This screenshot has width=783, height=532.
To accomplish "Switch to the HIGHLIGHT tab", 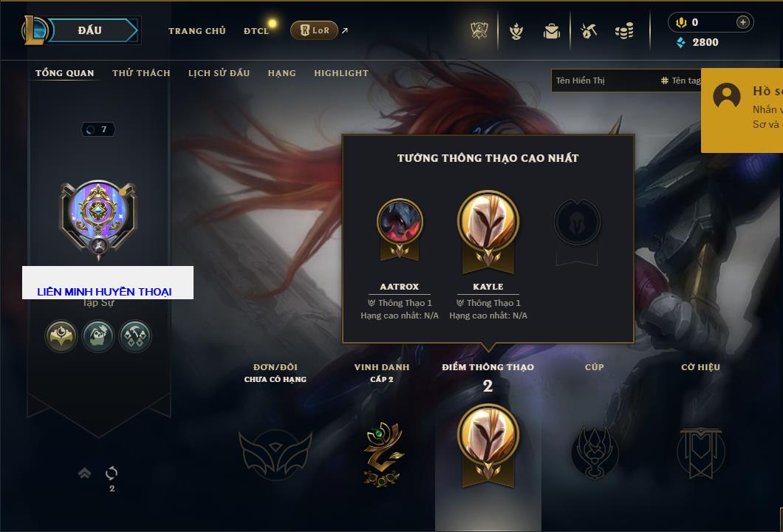I will (341, 73).
